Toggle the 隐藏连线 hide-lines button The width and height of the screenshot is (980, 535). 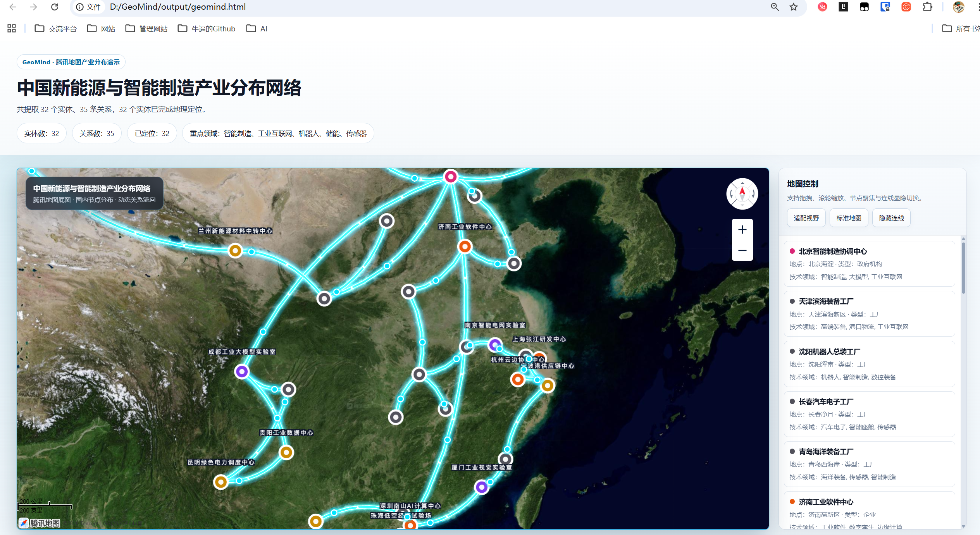point(891,218)
